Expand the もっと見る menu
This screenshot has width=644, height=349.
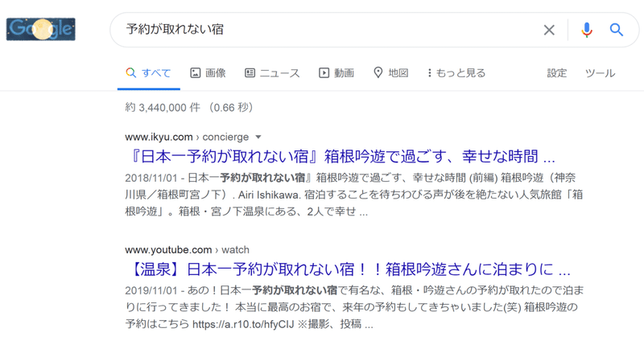click(456, 73)
